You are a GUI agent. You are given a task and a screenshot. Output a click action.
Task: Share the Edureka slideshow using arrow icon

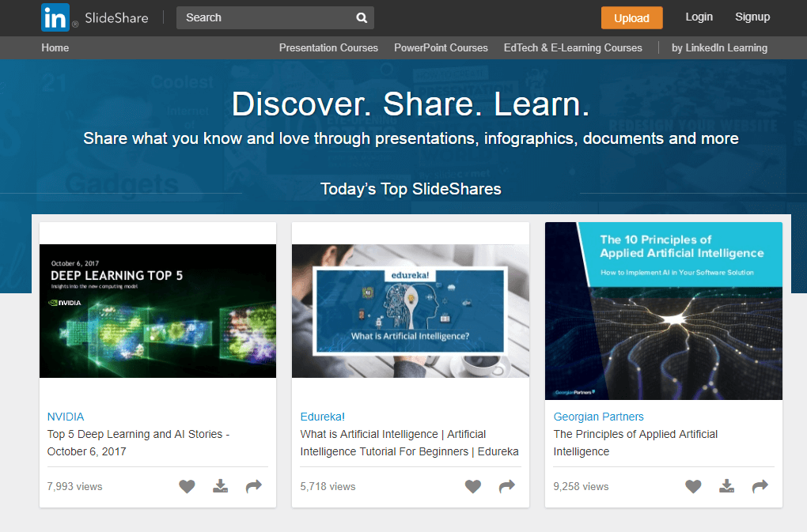pyautogui.click(x=507, y=486)
